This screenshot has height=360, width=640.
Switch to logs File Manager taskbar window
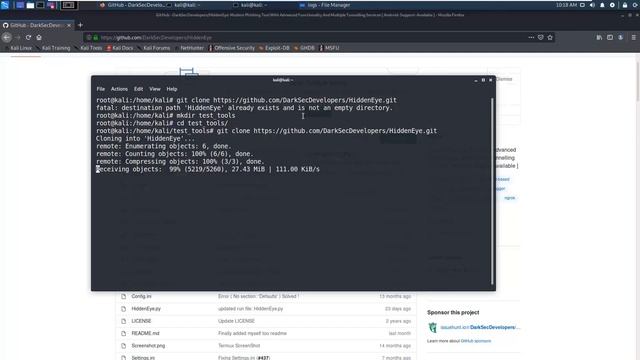coord(325,5)
